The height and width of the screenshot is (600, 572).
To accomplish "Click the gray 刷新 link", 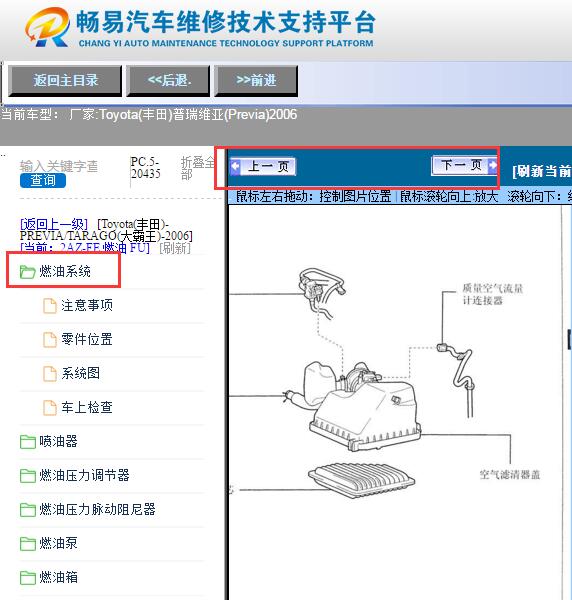I will [175, 248].
